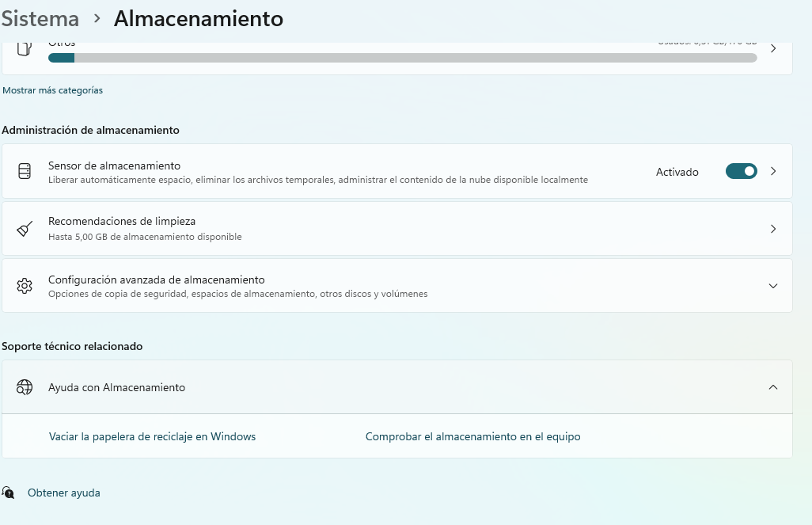The width and height of the screenshot is (812, 525).
Task: Open Comprobar el almacenamiento en el equipo link
Action: pyautogui.click(x=472, y=436)
